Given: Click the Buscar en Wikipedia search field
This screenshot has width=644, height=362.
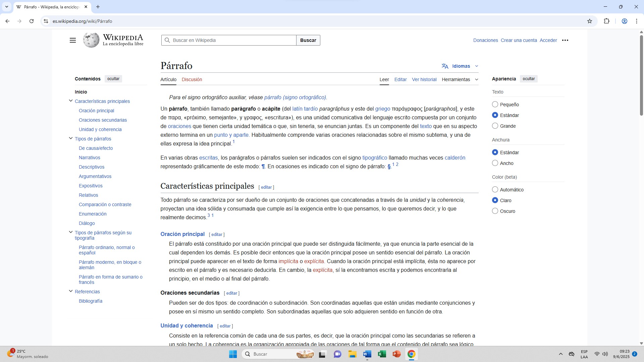Looking at the screenshot, I should click(231, 40).
